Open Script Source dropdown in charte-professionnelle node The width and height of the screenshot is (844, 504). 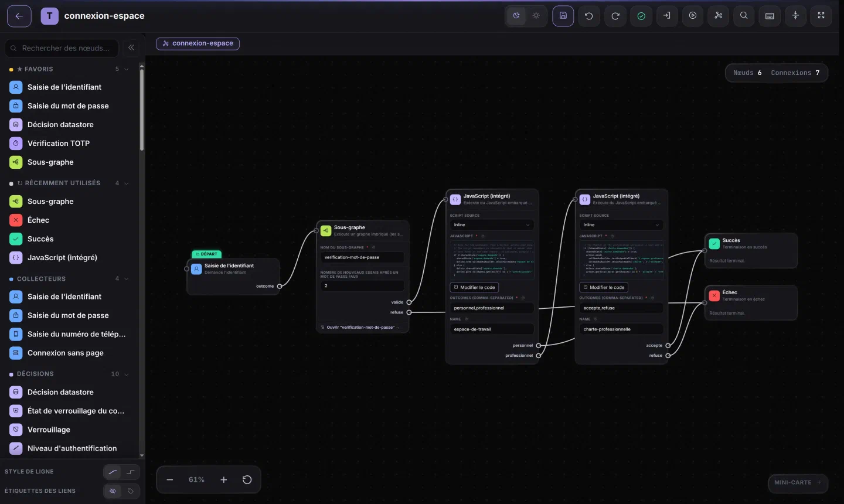(x=621, y=224)
